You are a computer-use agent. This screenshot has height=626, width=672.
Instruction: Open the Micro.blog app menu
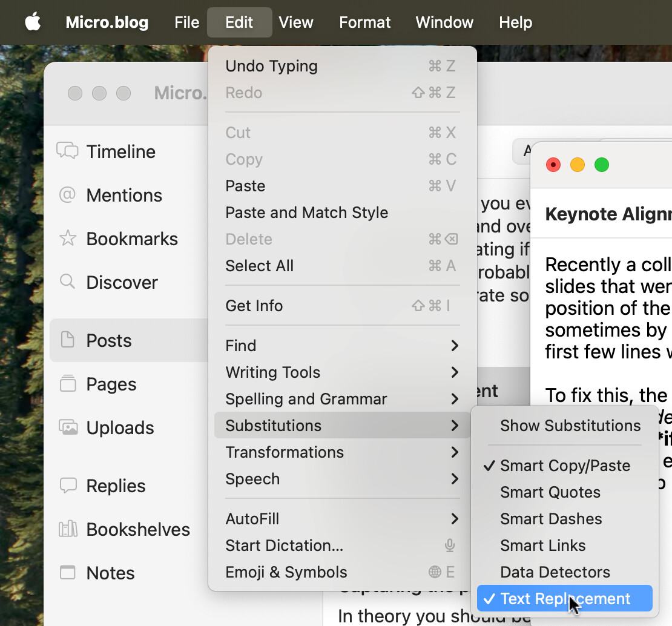pyautogui.click(x=107, y=22)
